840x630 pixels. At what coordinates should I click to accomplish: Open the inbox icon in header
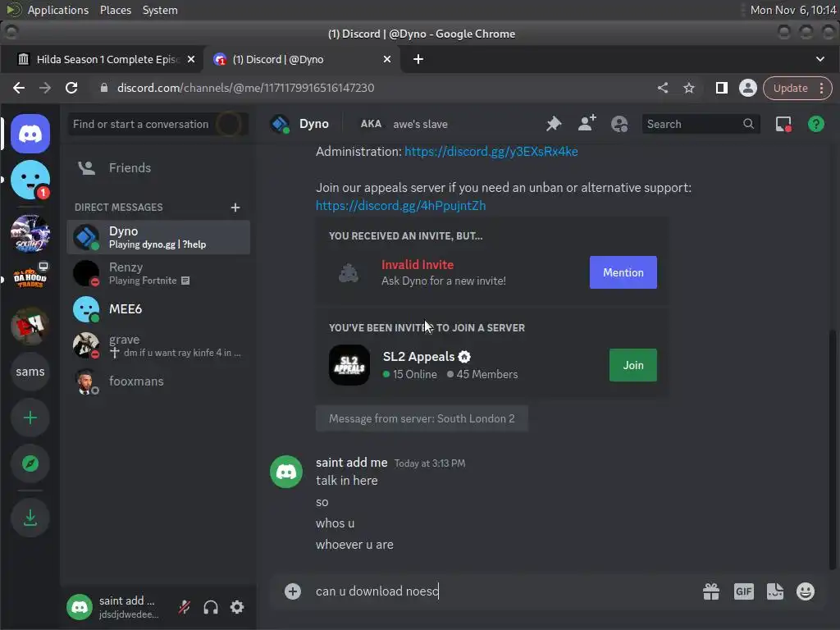[x=783, y=124]
